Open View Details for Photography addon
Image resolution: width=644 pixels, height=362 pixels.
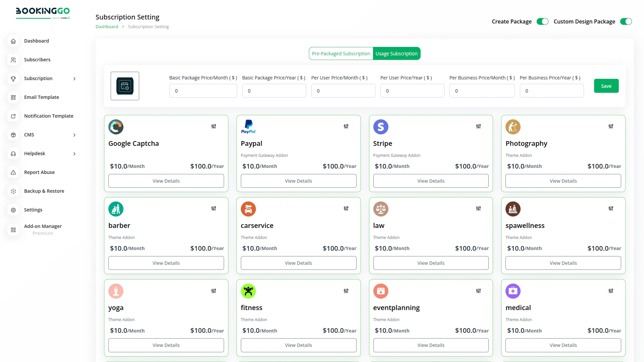pos(563,181)
